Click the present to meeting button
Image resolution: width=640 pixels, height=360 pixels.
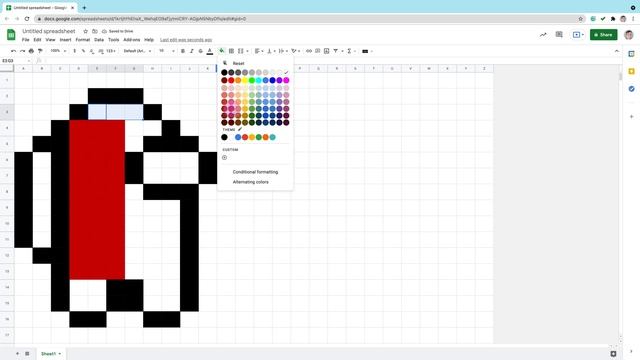[578, 35]
